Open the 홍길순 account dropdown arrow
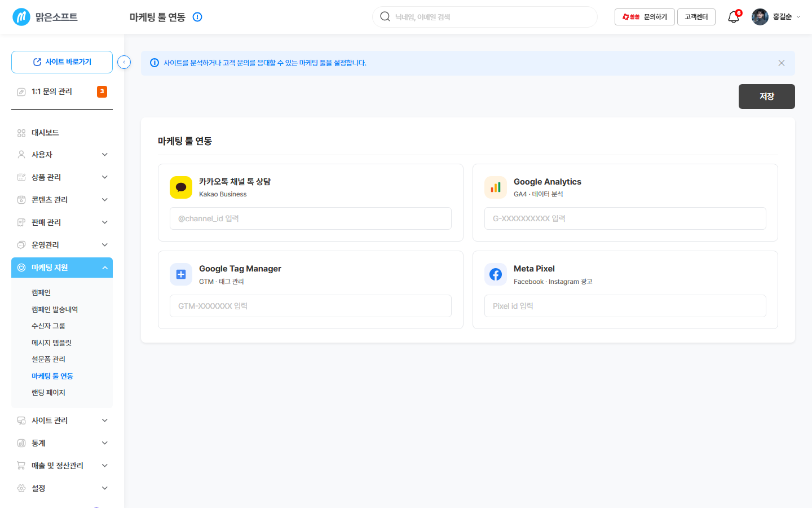The height and width of the screenshot is (508, 812). [798, 17]
